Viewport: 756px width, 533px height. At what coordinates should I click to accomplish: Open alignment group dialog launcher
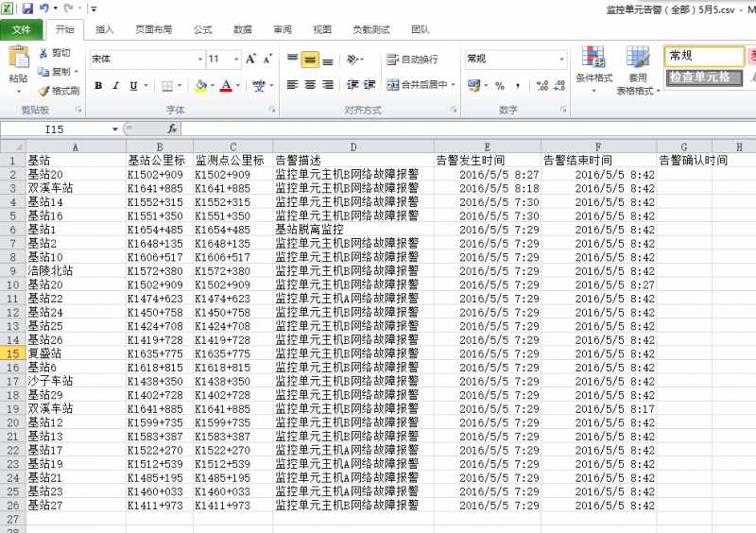point(454,110)
